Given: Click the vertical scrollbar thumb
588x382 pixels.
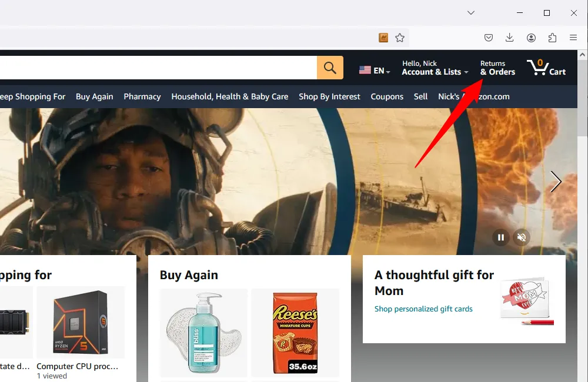Looking at the screenshot, I should pos(582,98).
